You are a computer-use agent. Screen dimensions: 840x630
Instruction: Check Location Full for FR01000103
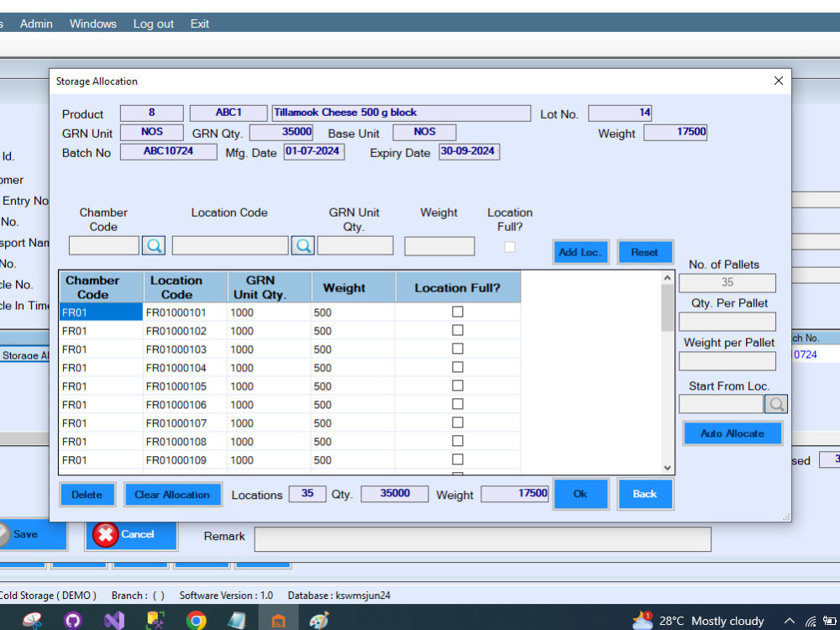(458, 349)
